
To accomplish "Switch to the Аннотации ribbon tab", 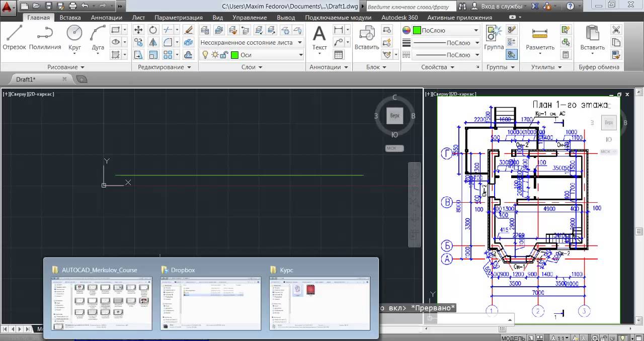I will click(x=106, y=17).
